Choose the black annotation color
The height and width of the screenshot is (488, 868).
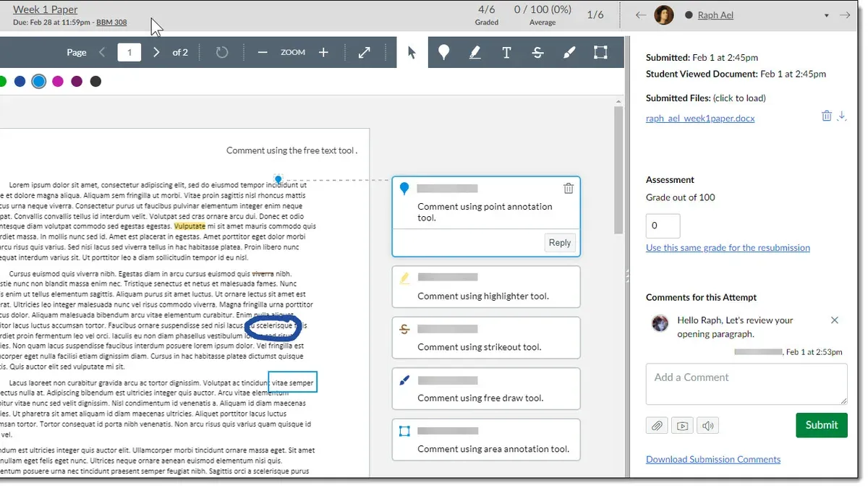tap(95, 82)
